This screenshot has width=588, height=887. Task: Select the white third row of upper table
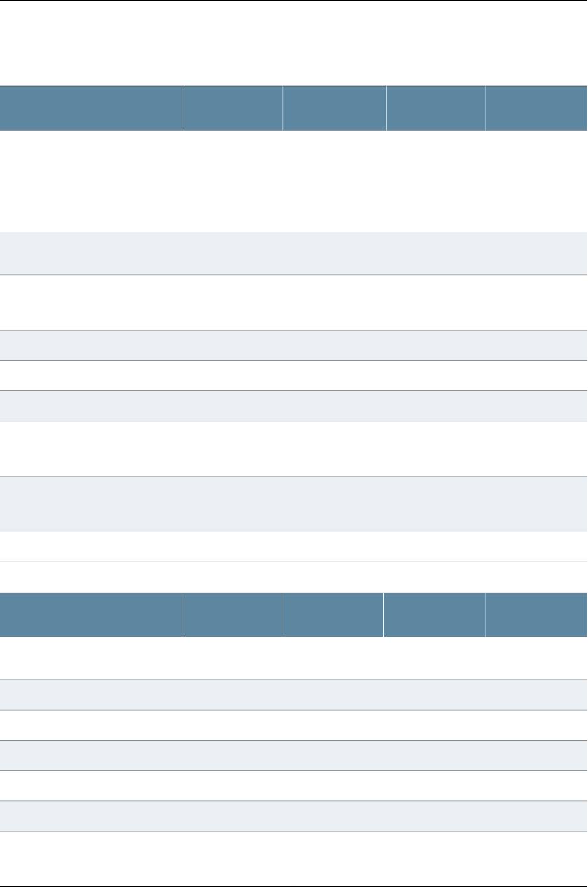294,303
